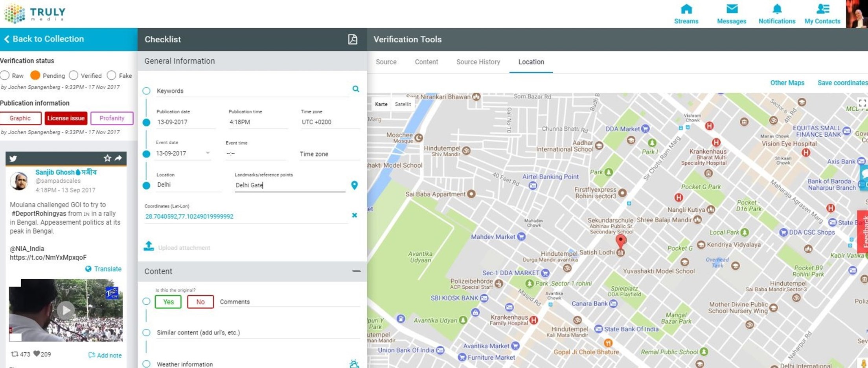
Task: Collapse the Content section
Action: [356, 271]
